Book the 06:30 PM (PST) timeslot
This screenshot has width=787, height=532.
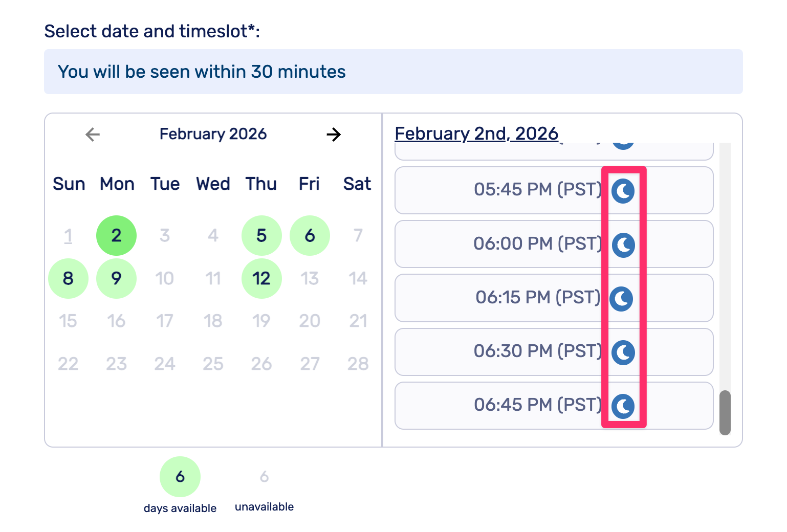pos(537,351)
